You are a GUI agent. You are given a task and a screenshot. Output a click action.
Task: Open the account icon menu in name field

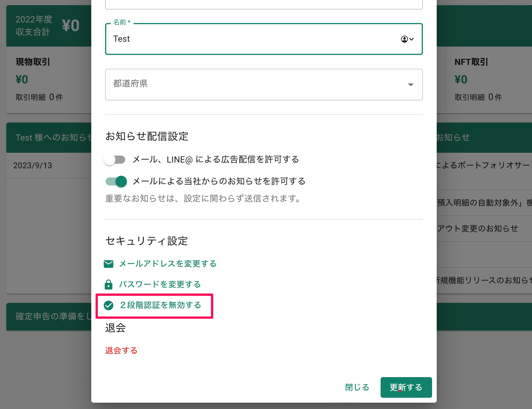pos(404,39)
